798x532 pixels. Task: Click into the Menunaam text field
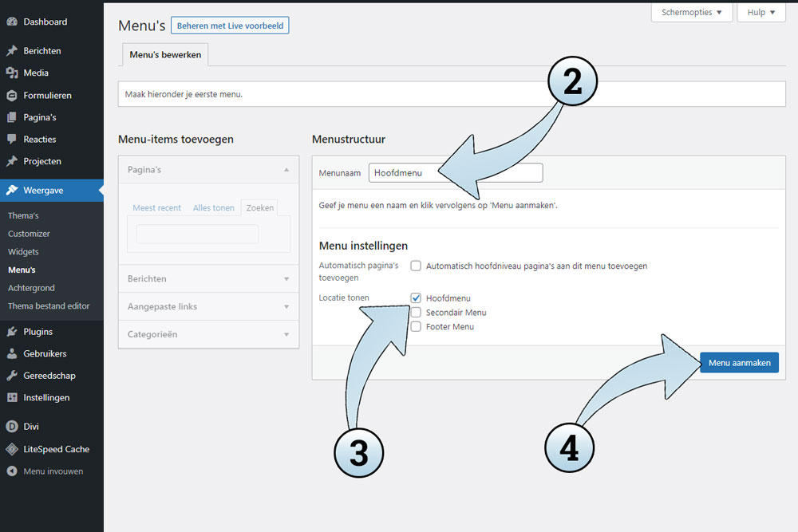(x=455, y=172)
